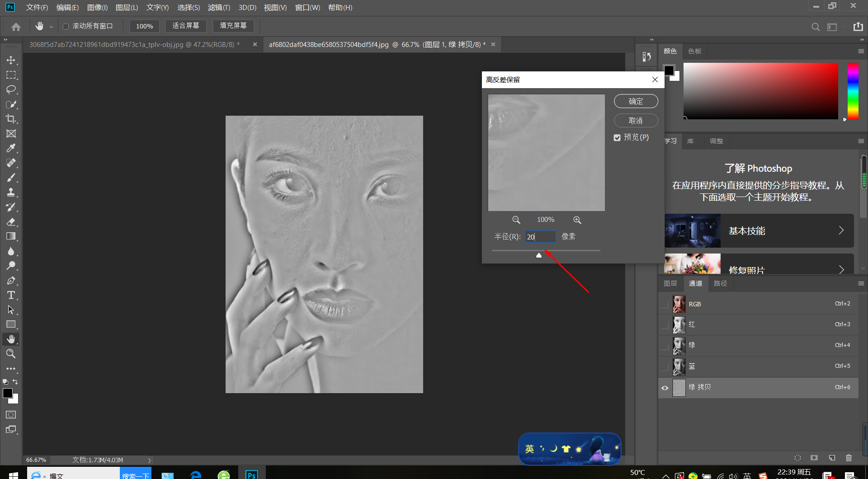Open the Learn panel menu
The width and height of the screenshot is (868, 479).
click(861, 141)
